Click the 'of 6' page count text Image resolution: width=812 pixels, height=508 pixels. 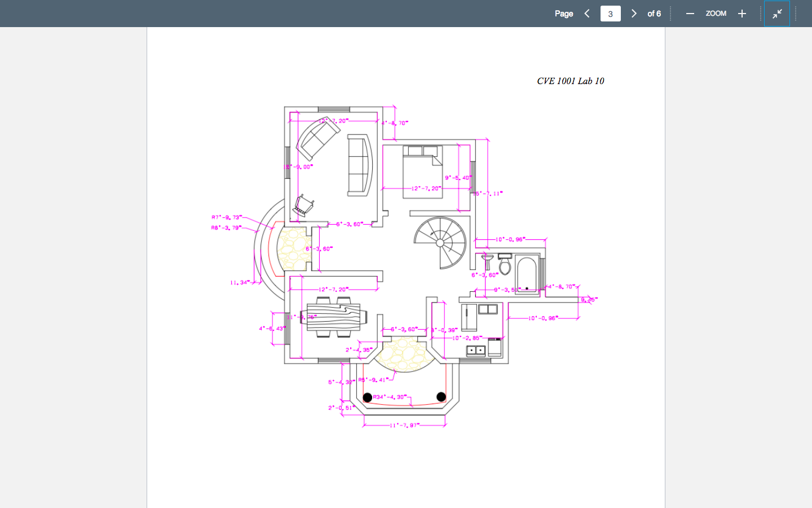(x=654, y=14)
